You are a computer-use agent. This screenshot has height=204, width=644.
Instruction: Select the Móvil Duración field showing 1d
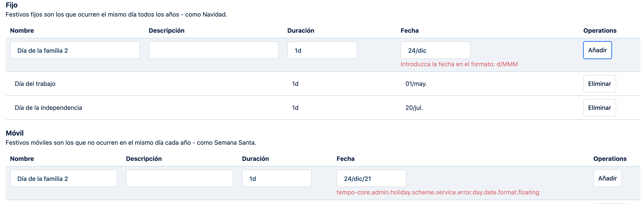[x=276, y=178]
